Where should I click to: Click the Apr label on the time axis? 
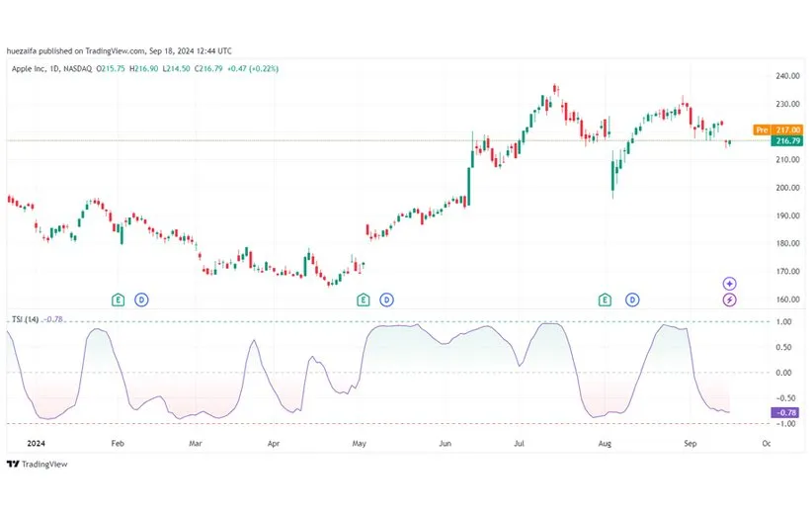click(274, 443)
